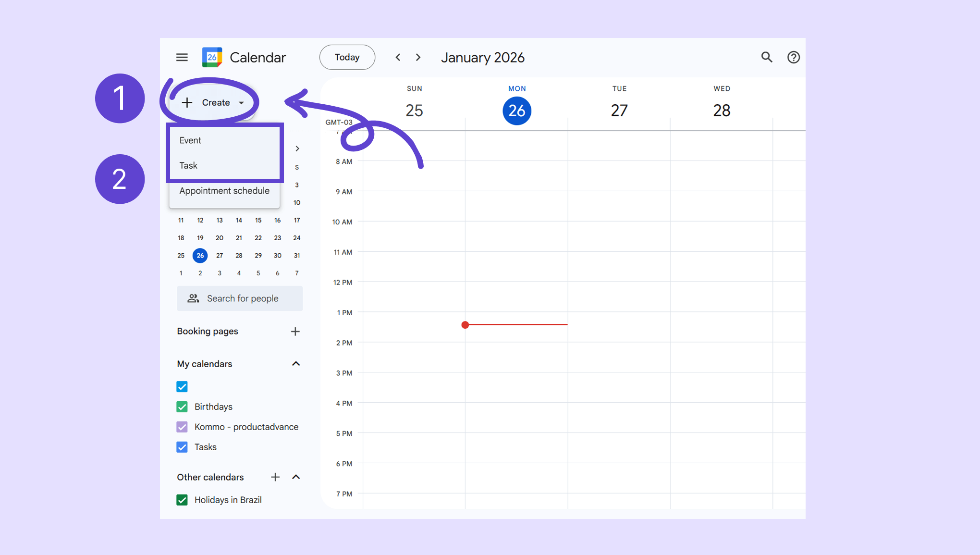The image size is (980, 555).
Task: Open the search magnifier icon
Action: 766,57
